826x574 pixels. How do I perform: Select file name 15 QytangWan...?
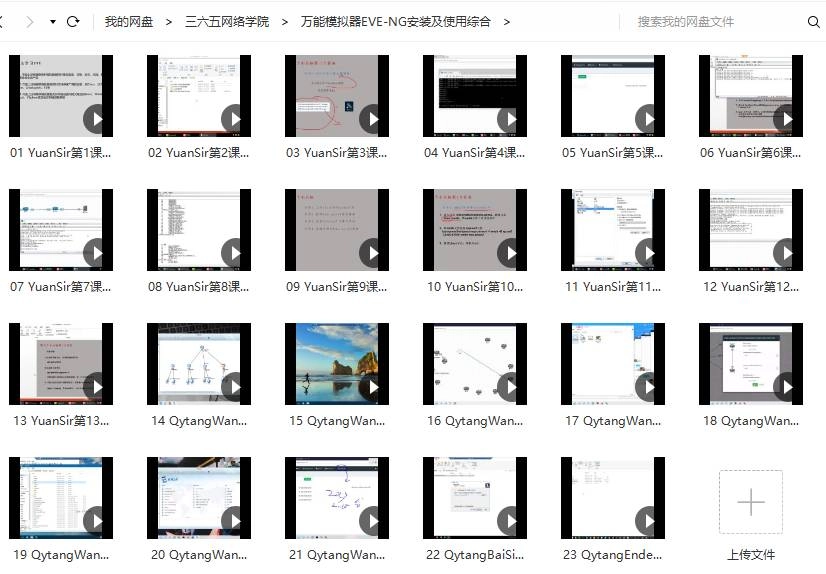(x=337, y=421)
